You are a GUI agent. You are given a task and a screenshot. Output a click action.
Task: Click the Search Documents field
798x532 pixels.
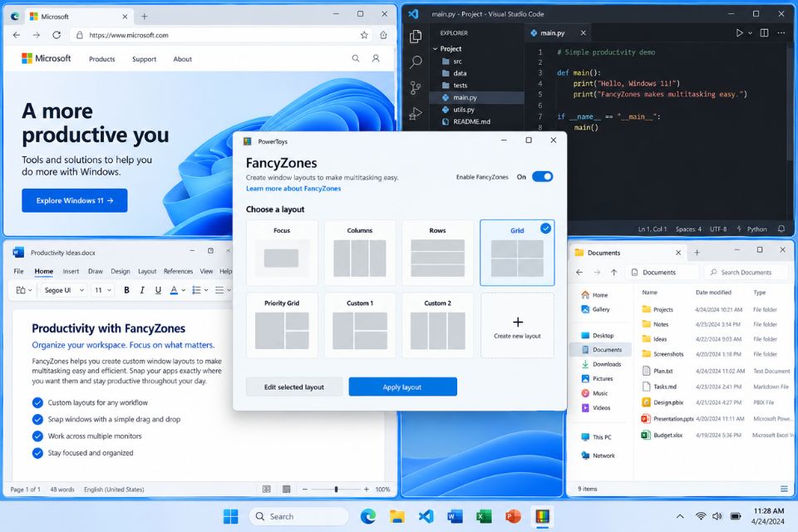(x=746, y=273)
